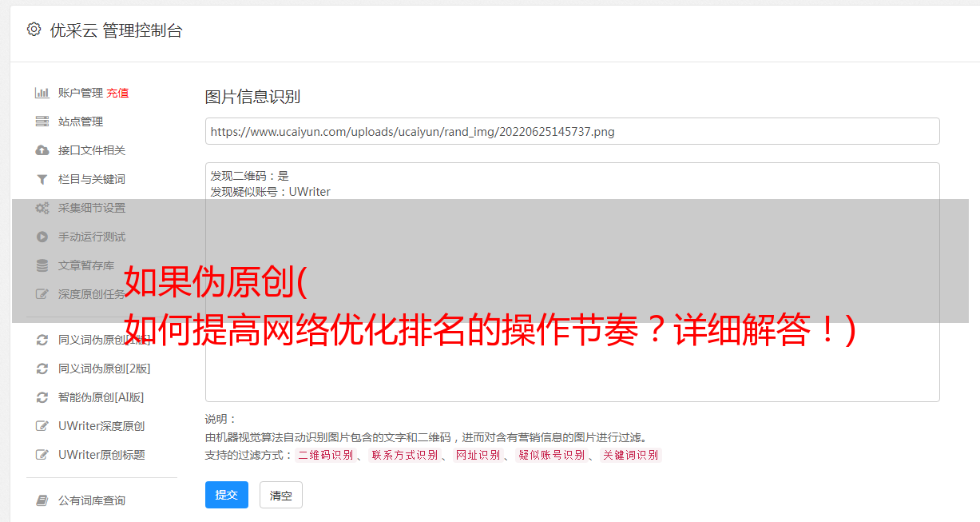Click the bar chart icon for 账户管理
The image size is (980, 522).
click(x=42, y=93)
